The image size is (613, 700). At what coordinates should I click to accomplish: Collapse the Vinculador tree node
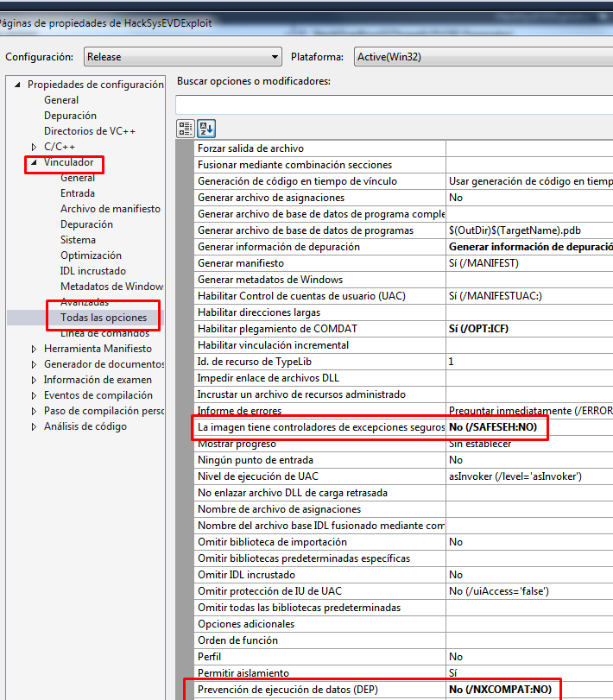click(34, 162)
